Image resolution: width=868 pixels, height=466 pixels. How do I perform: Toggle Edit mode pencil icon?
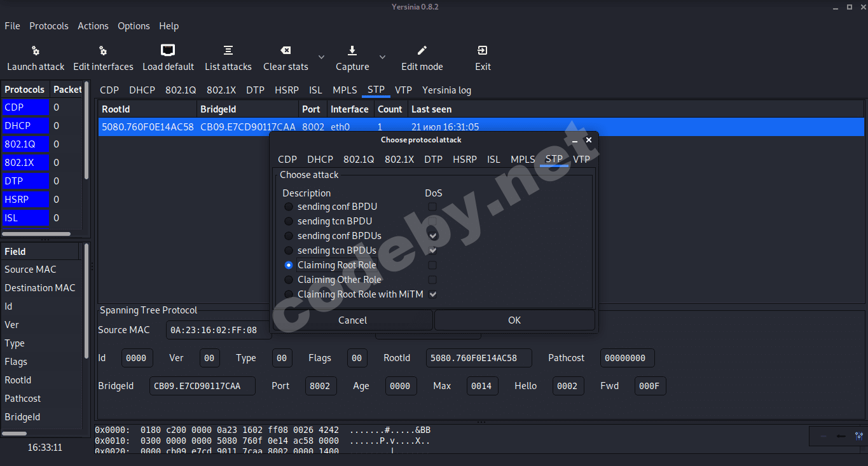pyautogui.click(x=422, y=50)
